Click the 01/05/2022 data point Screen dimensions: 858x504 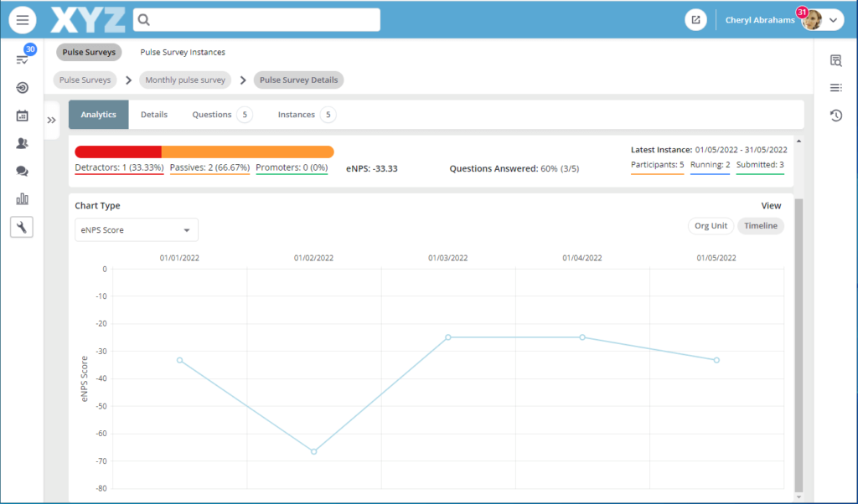pyautogui.click(x=716, y=360)
